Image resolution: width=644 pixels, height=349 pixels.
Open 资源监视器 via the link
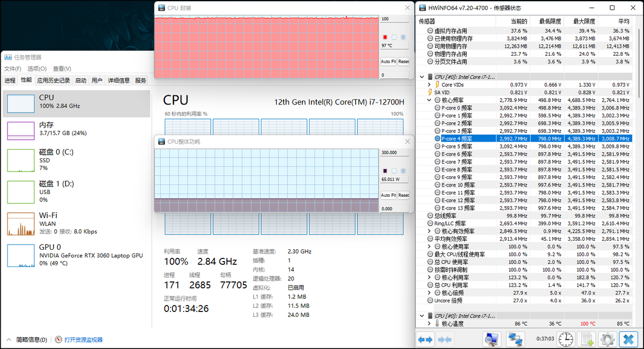[83, 339]
